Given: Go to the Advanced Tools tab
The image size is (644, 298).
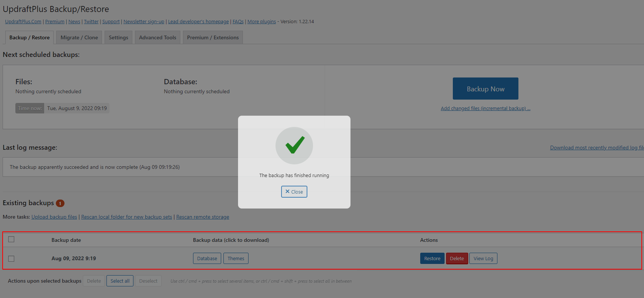Looking at the screenshot, I should point(157,37).
